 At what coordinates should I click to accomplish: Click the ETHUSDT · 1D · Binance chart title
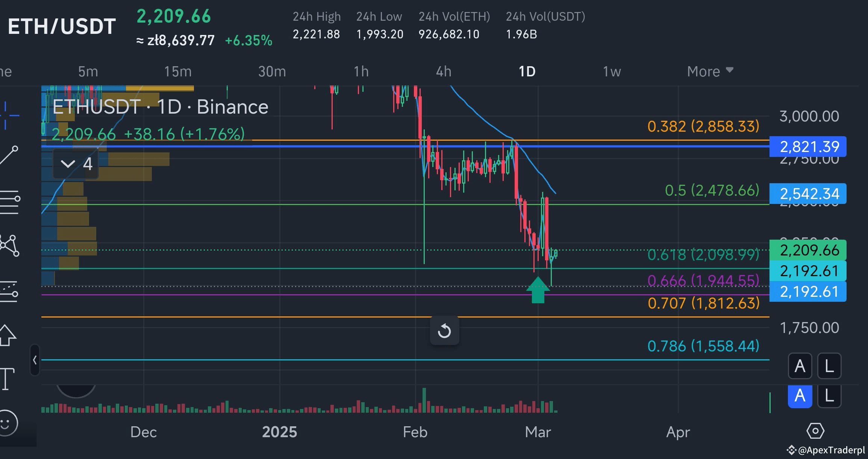click(161, 107)
